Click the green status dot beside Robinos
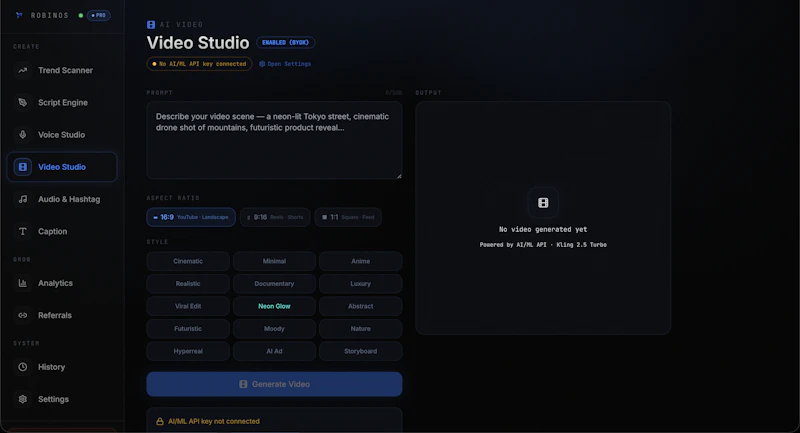This screenshot has height=433, width=800. coord(81,15)
